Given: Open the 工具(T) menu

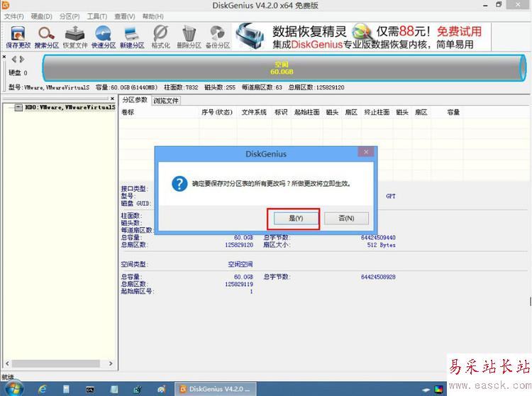Looking at the screenshot, I should (97, 16).
